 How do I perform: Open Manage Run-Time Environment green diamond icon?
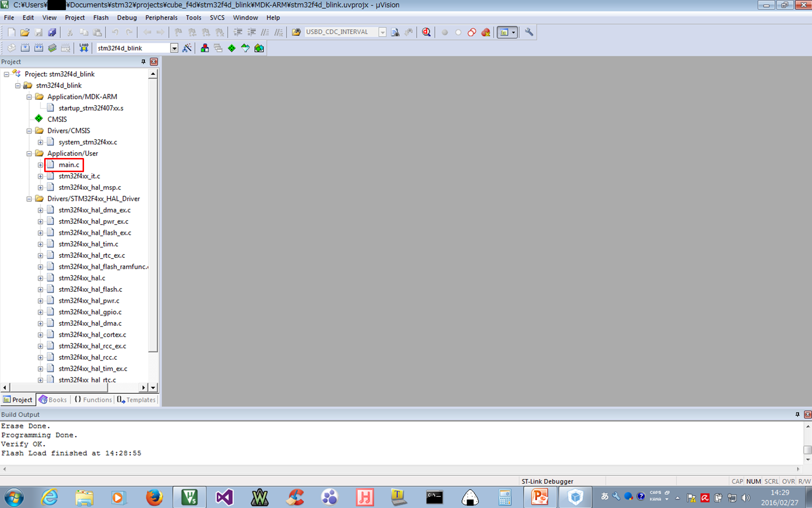coord(231,48)
